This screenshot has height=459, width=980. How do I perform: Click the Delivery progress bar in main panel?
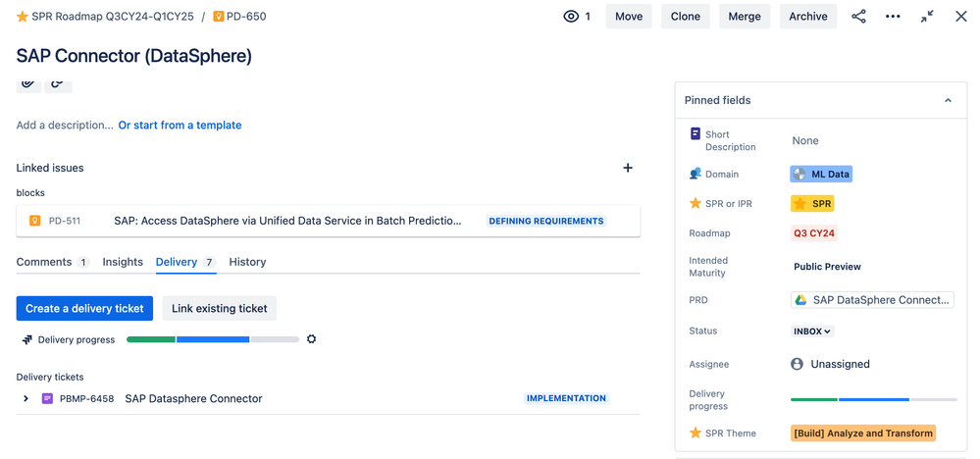point(213,339)
